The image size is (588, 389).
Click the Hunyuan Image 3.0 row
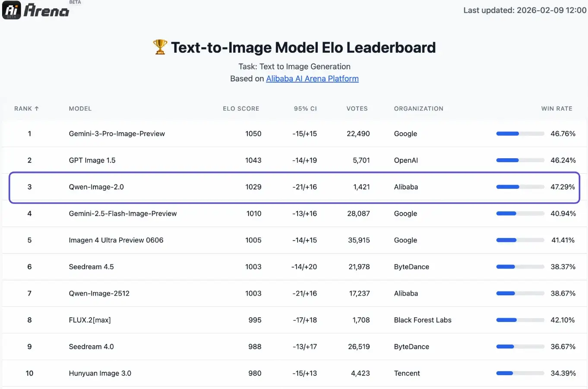click(100, 373)
